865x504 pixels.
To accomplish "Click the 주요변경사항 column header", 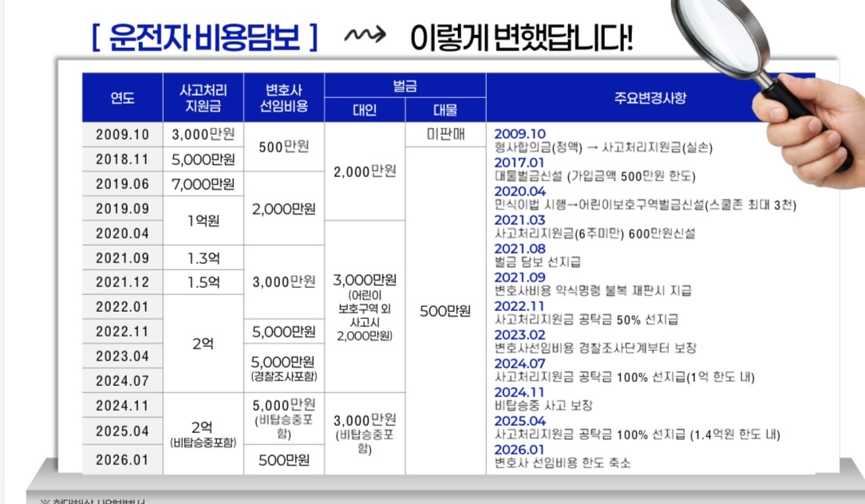I will (x=650, y=98).
